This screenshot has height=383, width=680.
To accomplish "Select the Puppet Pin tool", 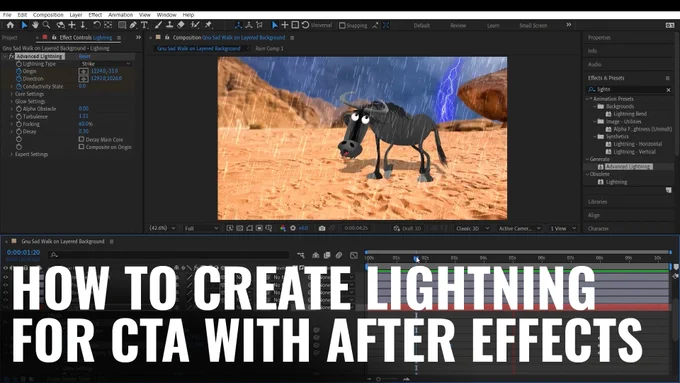I will 208,25.
